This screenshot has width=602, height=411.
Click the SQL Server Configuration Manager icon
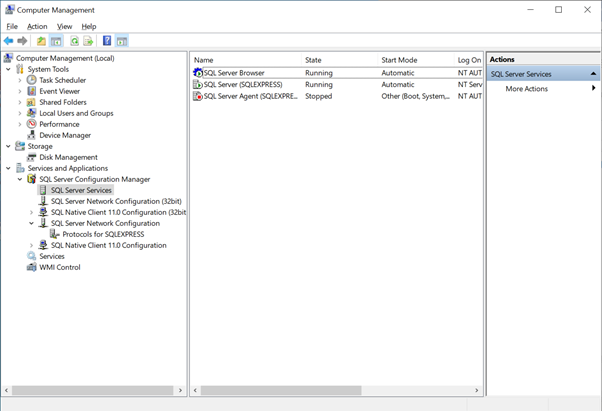[31, 179]
